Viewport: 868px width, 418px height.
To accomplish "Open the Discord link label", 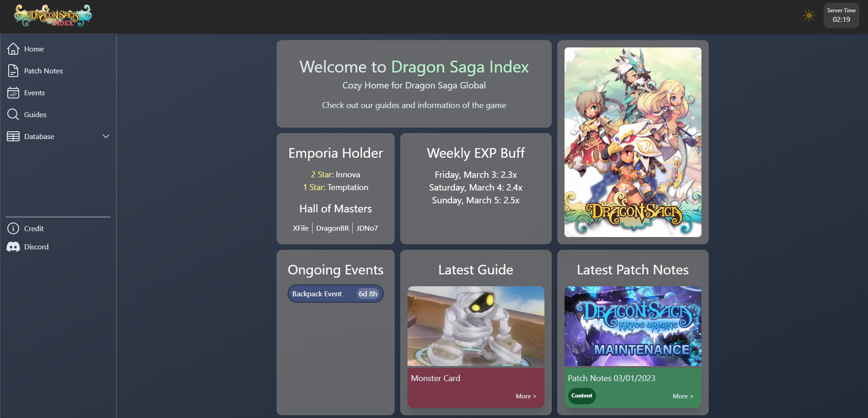I will pos(36,247).
